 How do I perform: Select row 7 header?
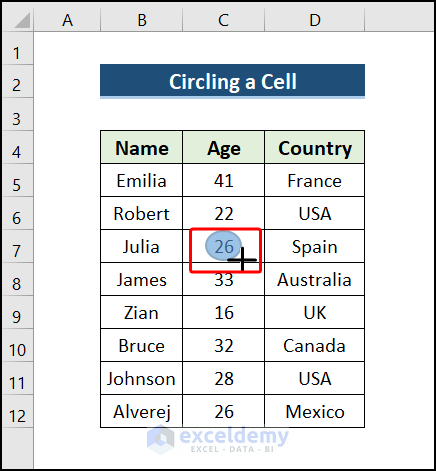click(x=17, y=246)
